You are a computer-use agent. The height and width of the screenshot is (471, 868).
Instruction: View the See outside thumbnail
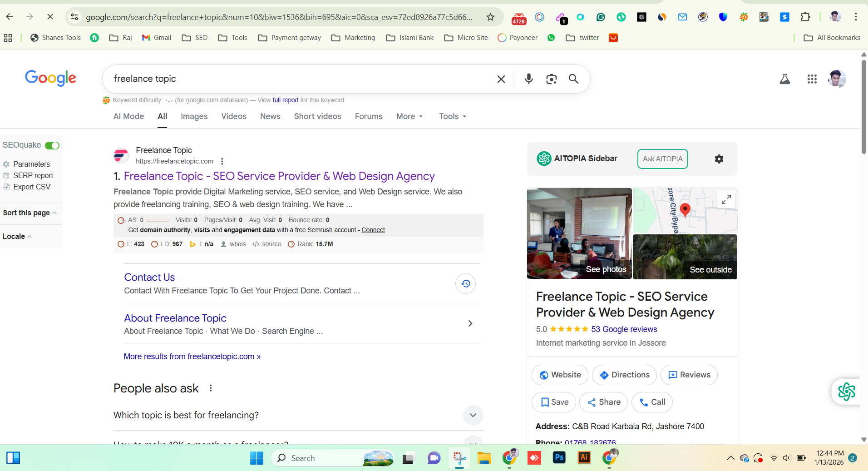pyautogui.click(x=685, y=257)
